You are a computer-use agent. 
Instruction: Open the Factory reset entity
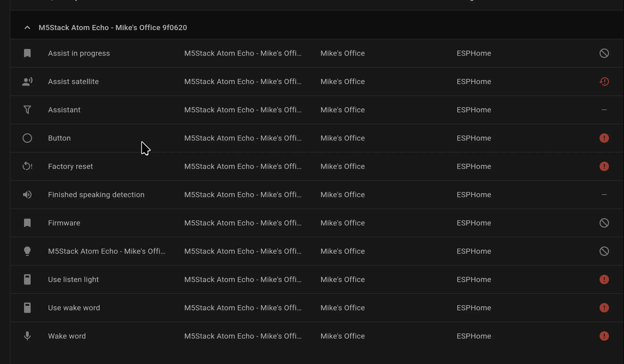(x=70, y=166)
